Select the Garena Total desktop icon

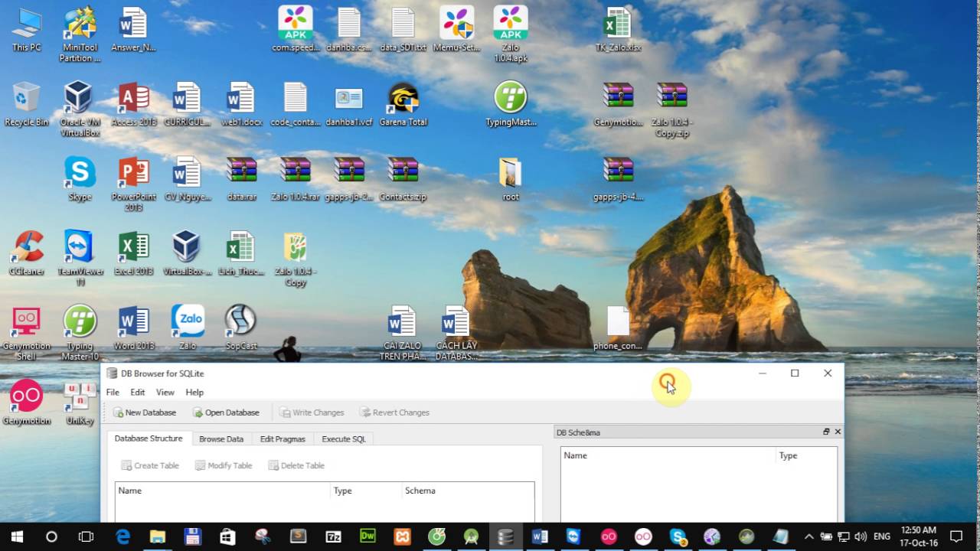click(x=403, y=105)
